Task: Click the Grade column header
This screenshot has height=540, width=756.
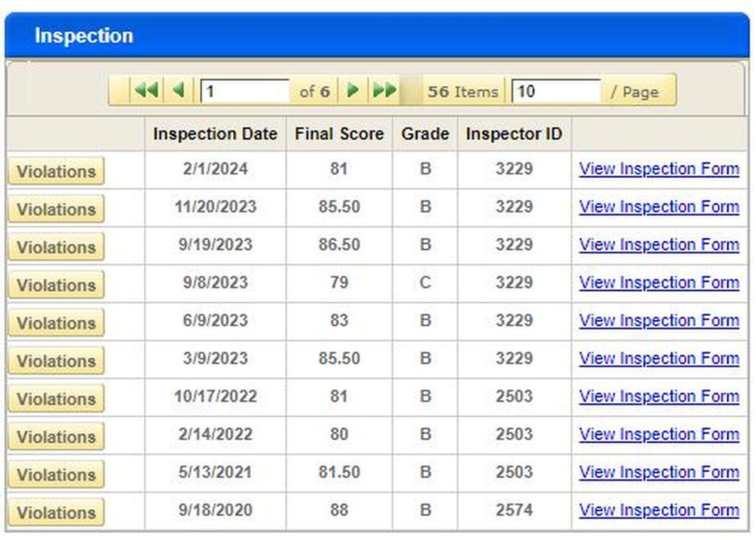Action: 425,134
